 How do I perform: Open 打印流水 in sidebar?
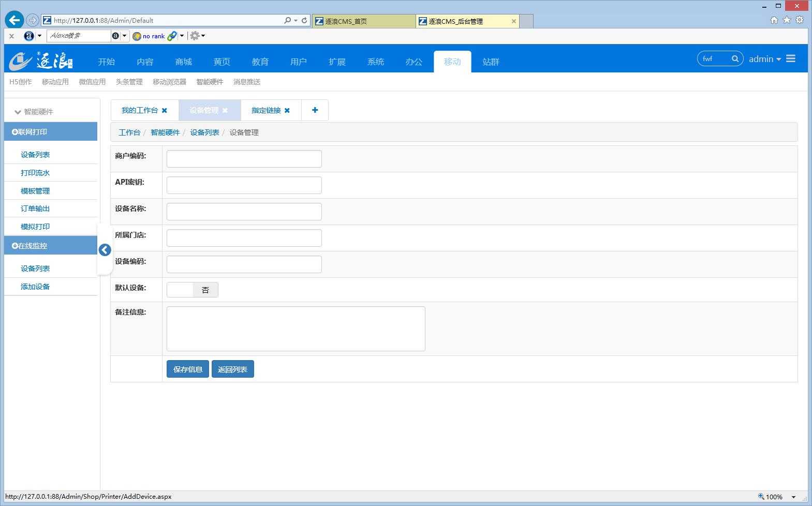pos(35,173)
